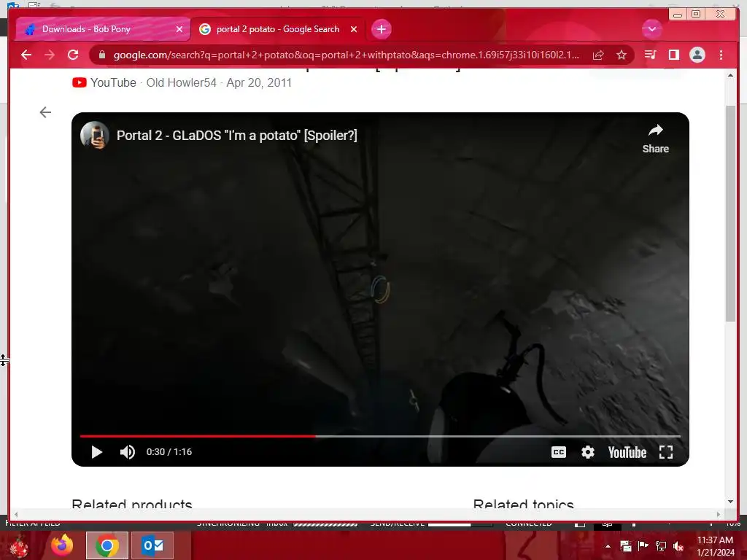The height and width of the screenshot is (560, 747).
Task: View site info via address bar lock icon
Action: (x=101, y=55)
